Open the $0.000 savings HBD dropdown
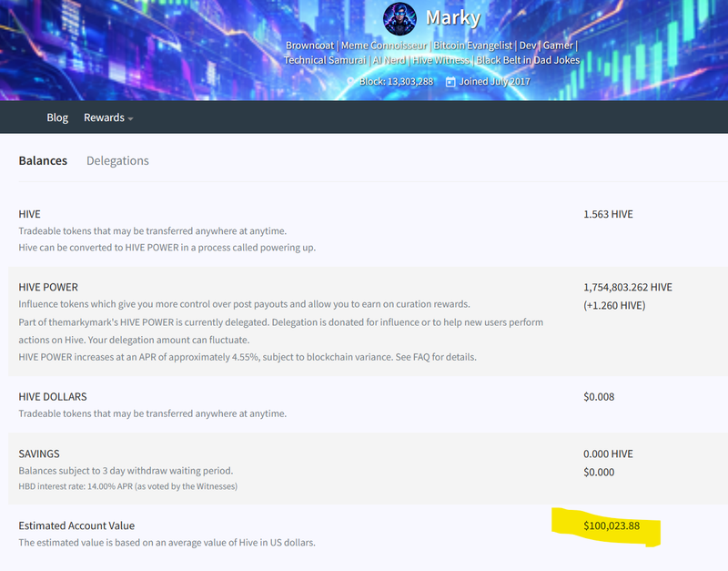Screen dimensions: 728x571 [599, 472]
